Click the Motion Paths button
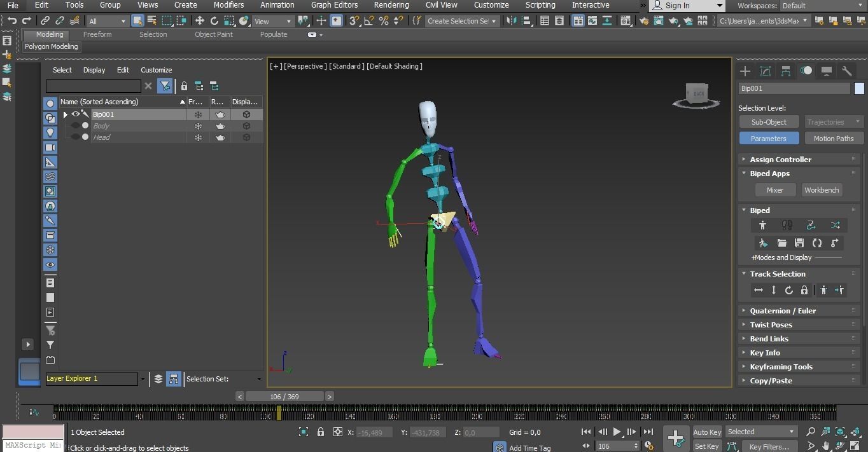This screenshot has width=868, height=452. pos(833,139)
